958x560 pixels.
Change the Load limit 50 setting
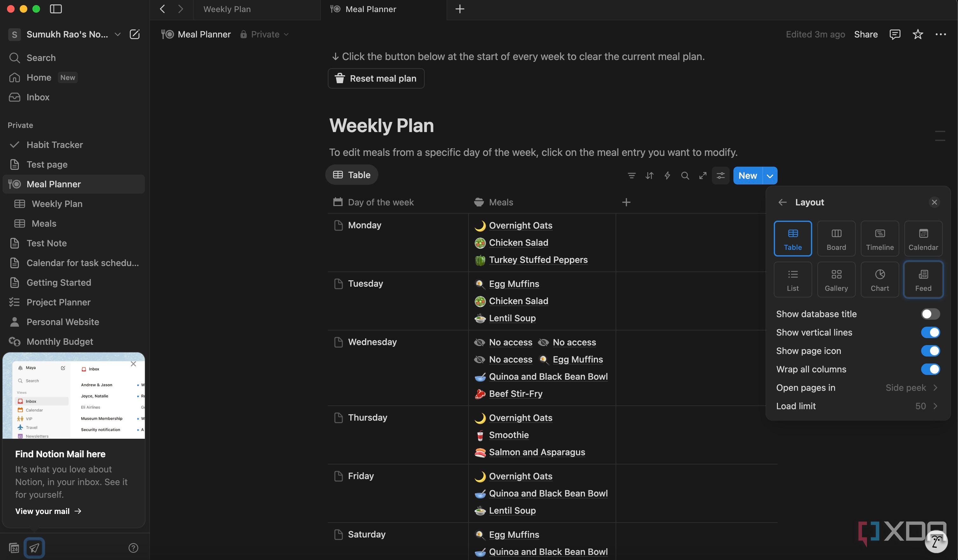click(x=857, y=406)
